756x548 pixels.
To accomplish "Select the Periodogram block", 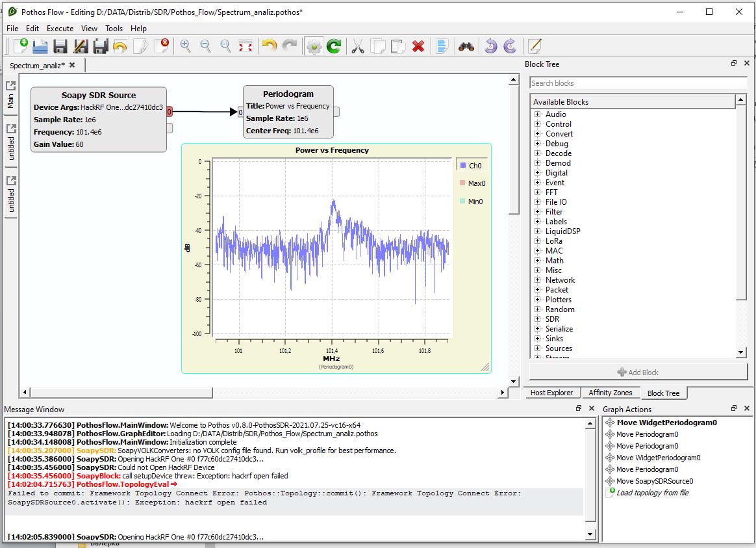I will [x=288, y=111].
